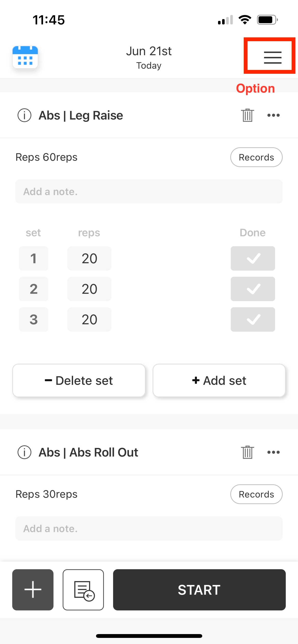Mark set 1 as done
Viewport: 298px width, 644px height.
(253, 258)
